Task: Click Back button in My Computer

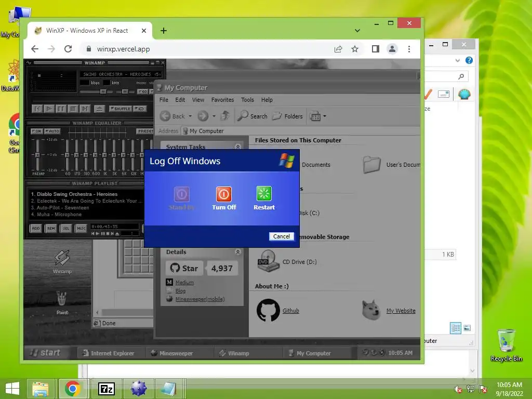Action: pos(172,116)
